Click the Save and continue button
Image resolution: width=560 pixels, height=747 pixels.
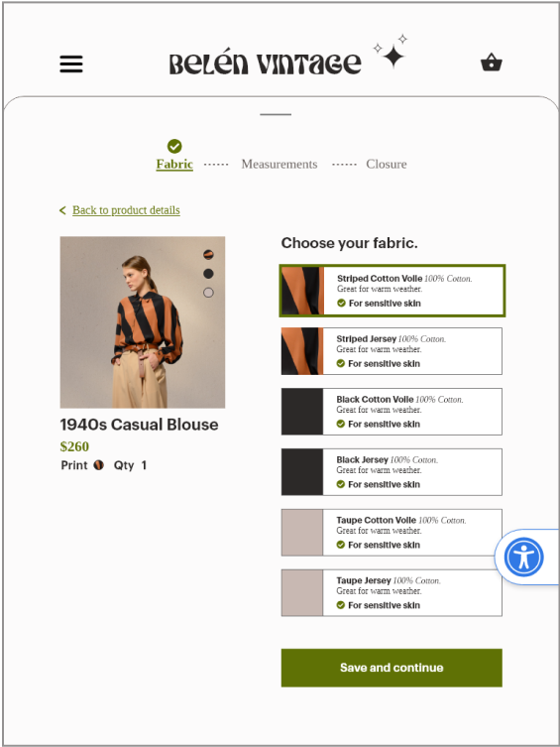[392, 668]
